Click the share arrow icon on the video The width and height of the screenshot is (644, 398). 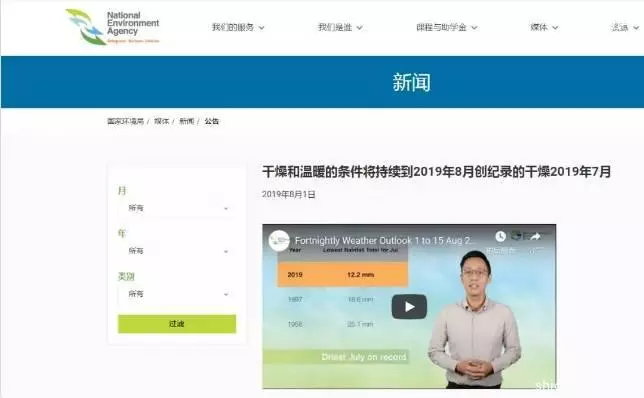(535, 237)
